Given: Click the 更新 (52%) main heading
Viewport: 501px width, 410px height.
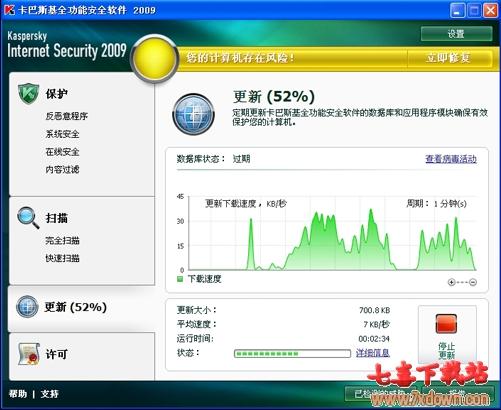Looking at the screenshot, I should 274,97.
